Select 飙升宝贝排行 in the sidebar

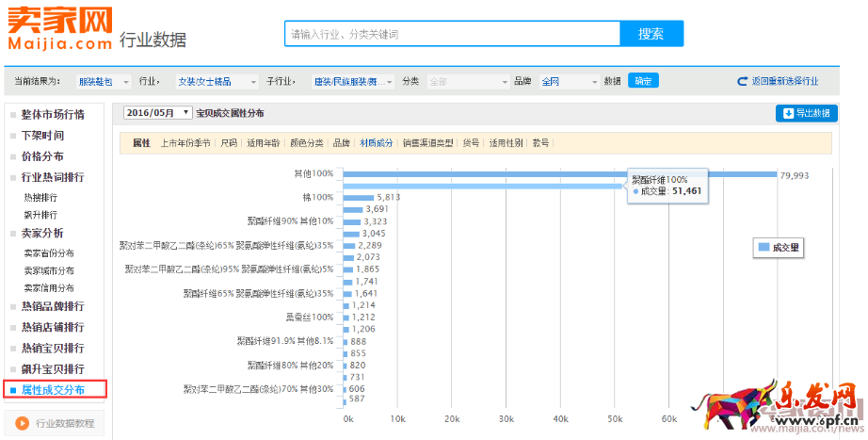53,369
